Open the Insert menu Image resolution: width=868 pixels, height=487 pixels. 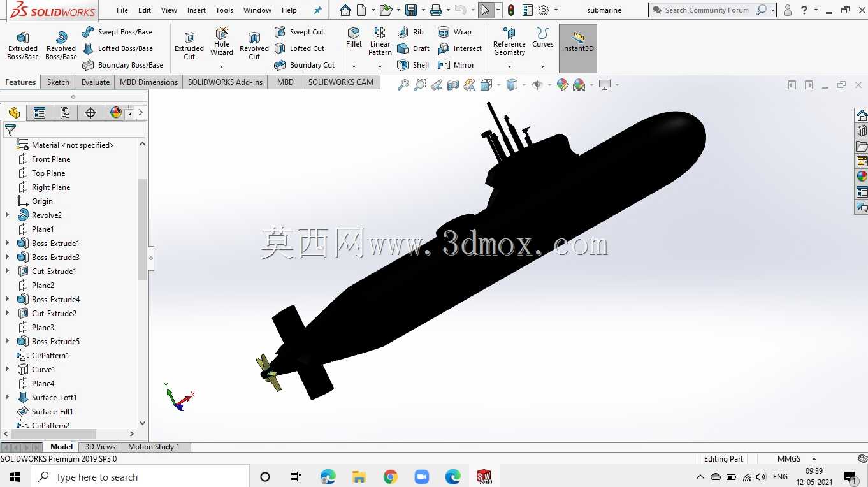click(196, 10)
